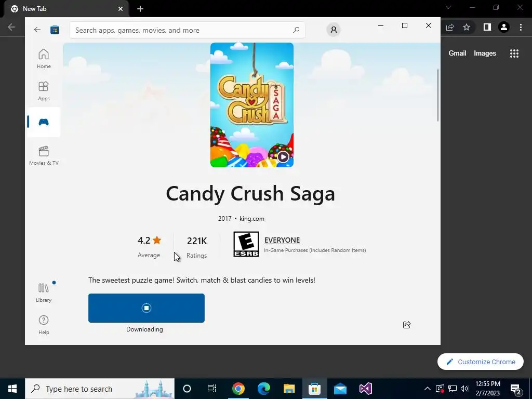This screenshot has height=399, width=532.
Task: Open Google Chrome from taskbar
Action: (238, 389)
